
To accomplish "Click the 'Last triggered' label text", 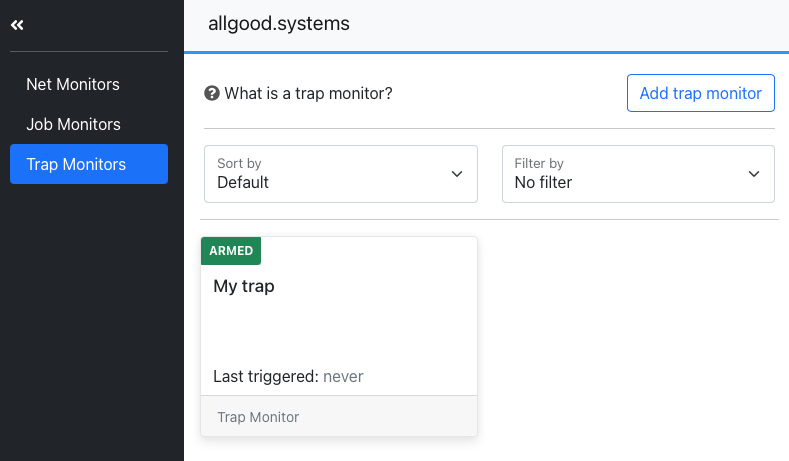I will [266, 376].
